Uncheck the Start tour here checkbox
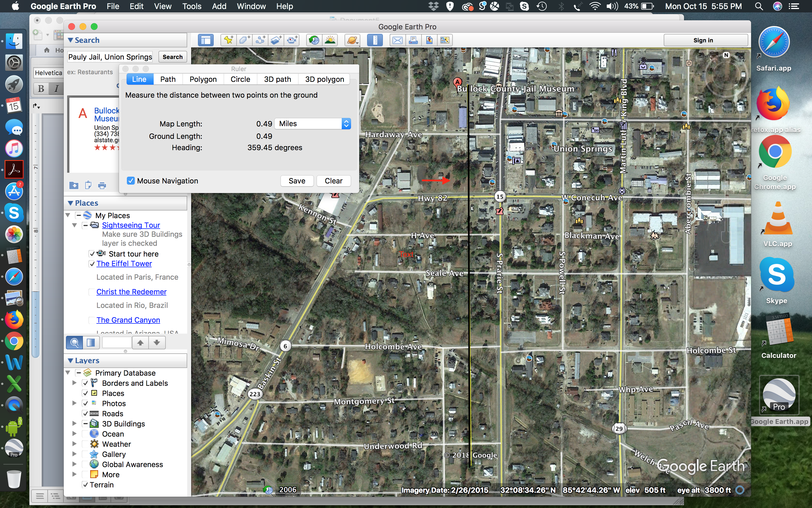 92,254
